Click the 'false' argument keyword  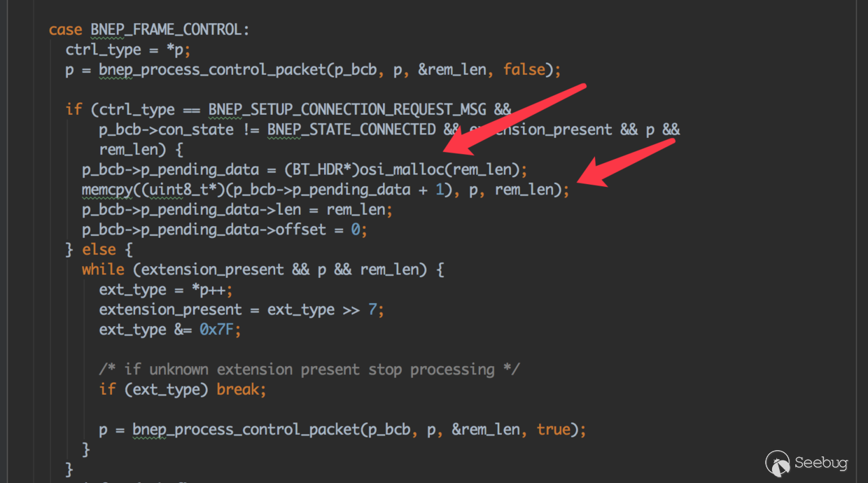524,69
